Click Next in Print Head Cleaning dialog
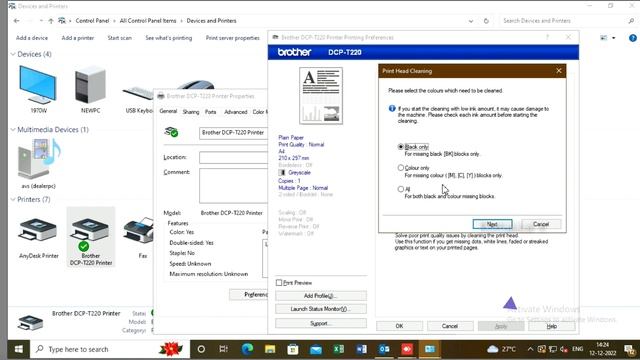 point(492,224)
